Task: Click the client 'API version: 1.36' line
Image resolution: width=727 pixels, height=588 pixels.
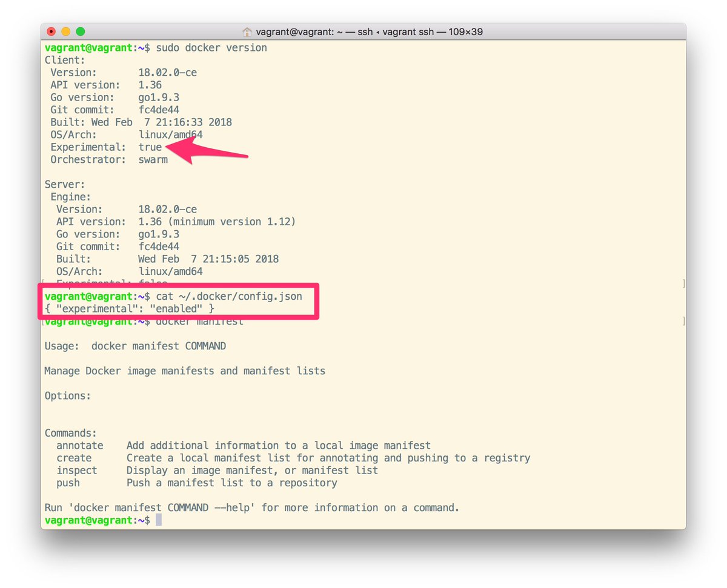Action: 106,85
